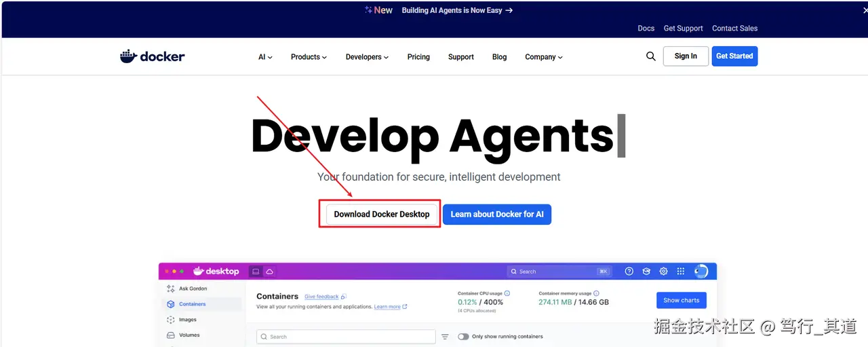Click the filter icon beside container search
The image size is (868, 347).
point(445,336)
